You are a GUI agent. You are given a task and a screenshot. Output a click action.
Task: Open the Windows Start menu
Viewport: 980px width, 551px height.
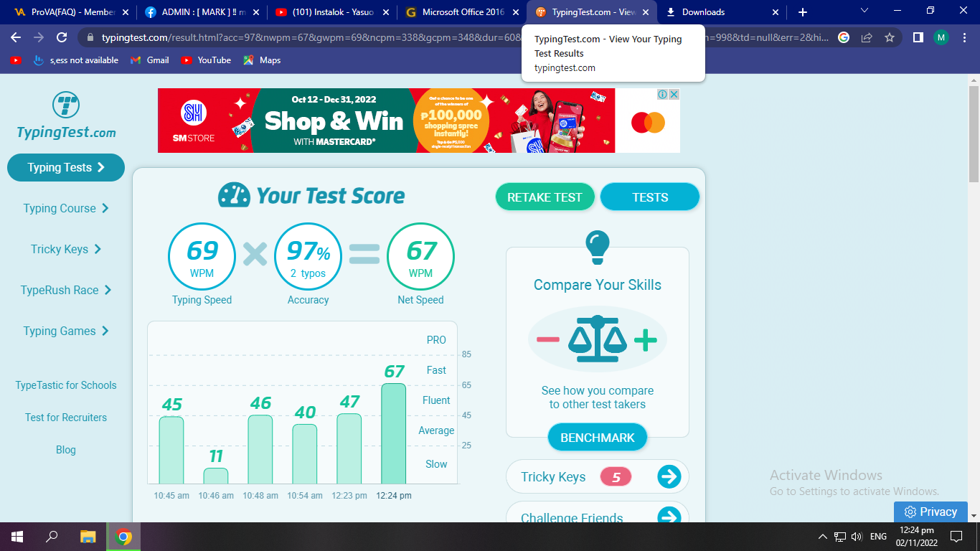point(17,537)
